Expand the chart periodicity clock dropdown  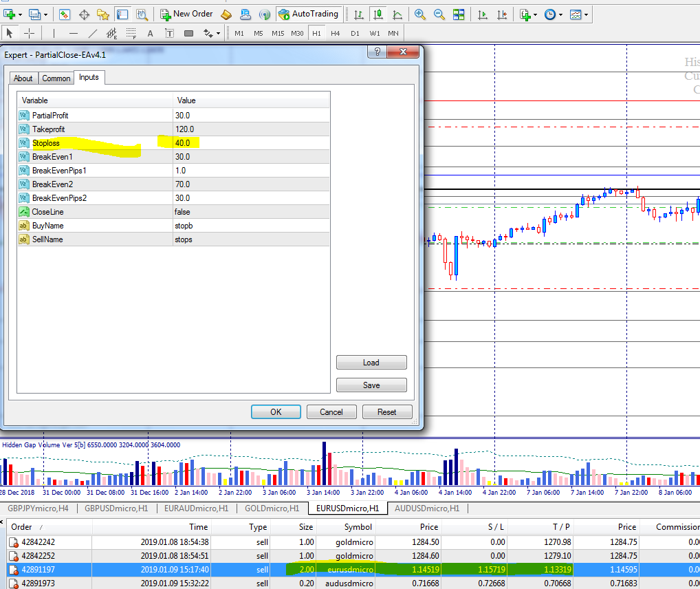click(x=561, y=14)
